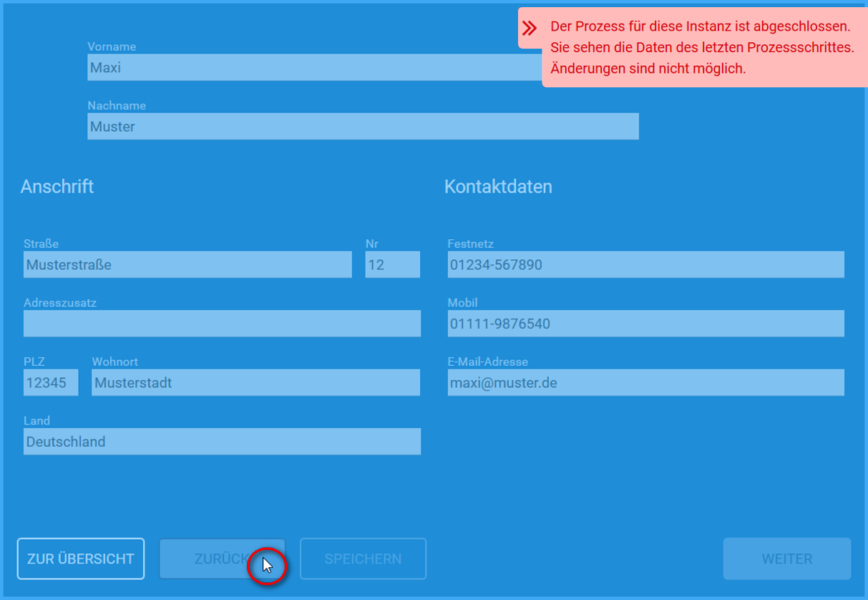The width and height of the screenshot is (868, 600).
Task: Click the ZUR ÜBERSICHT button
Action: point(81,558)
